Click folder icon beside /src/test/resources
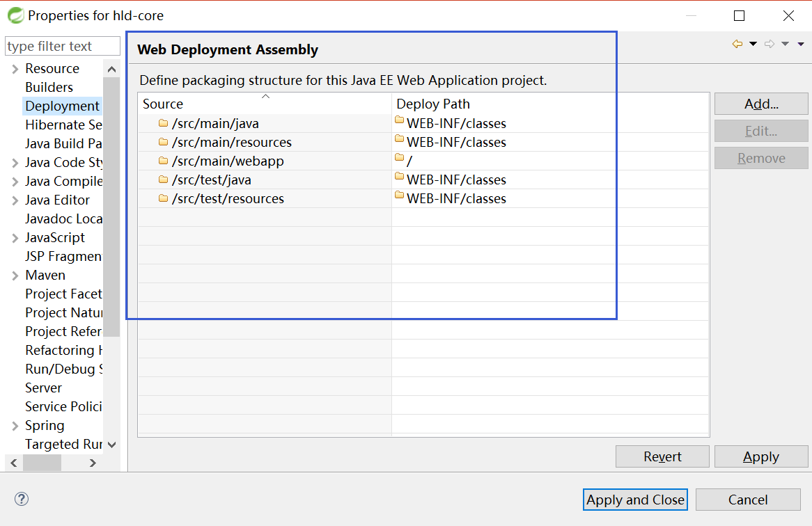The image size is (812, 526). tap(164, 198)
